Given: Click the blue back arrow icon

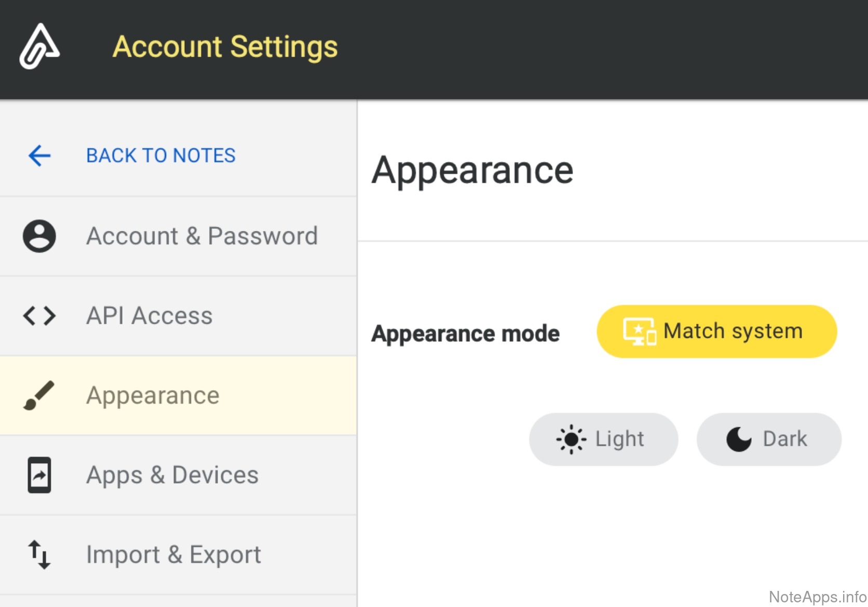Looking at the screenshot, I should tap(39, 155).
